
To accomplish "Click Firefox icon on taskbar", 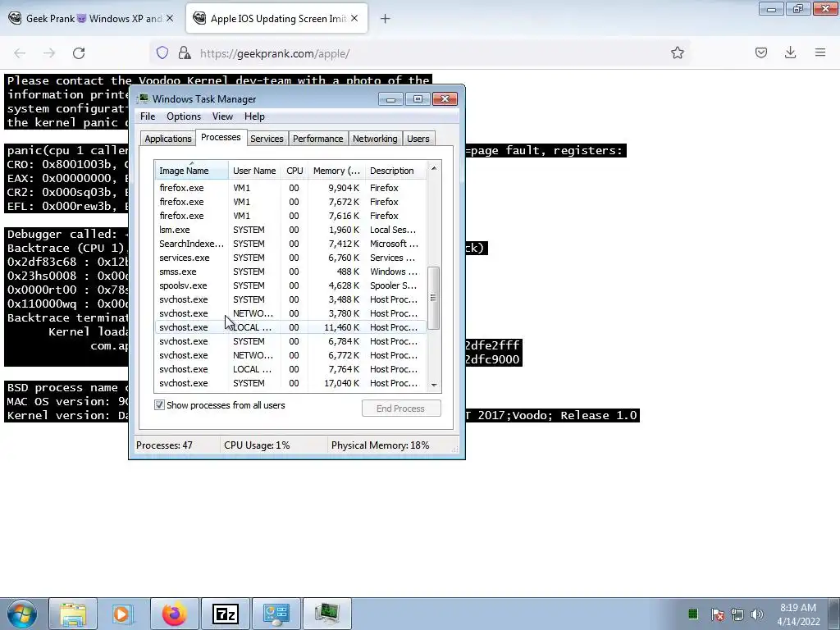I will coord(174,614).
